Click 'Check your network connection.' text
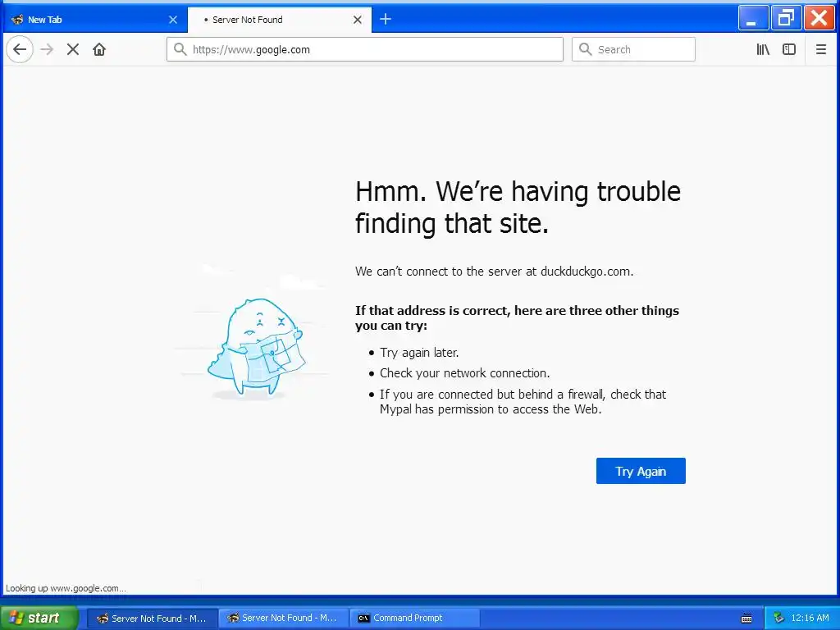Screen dimensions: 840x630 (465, 373)
